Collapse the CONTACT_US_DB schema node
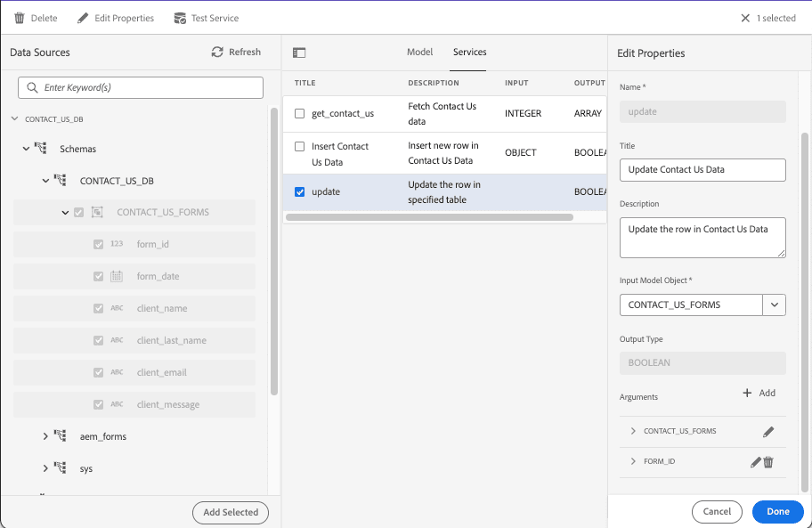 (x=45, y=181)
